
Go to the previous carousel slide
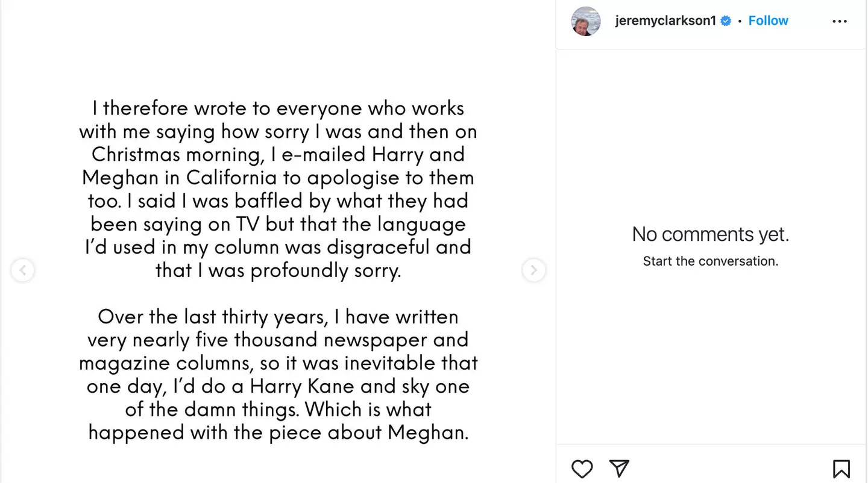tap(22, 270)
